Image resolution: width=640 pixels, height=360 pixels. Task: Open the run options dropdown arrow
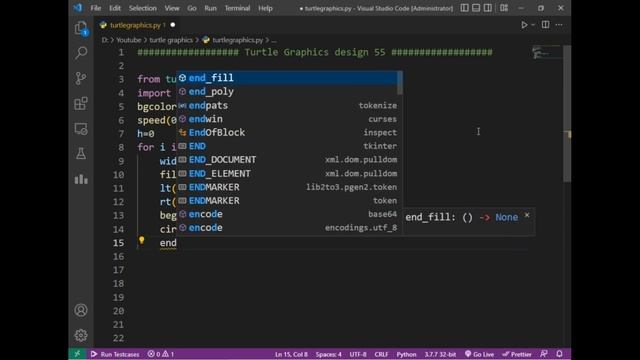click(533, 25)
